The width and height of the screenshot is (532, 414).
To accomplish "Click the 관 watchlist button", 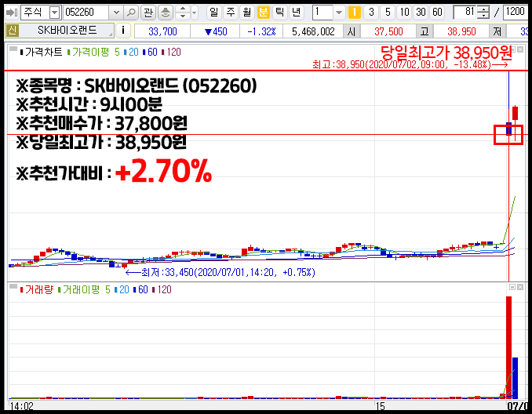I will click(148, 13).
